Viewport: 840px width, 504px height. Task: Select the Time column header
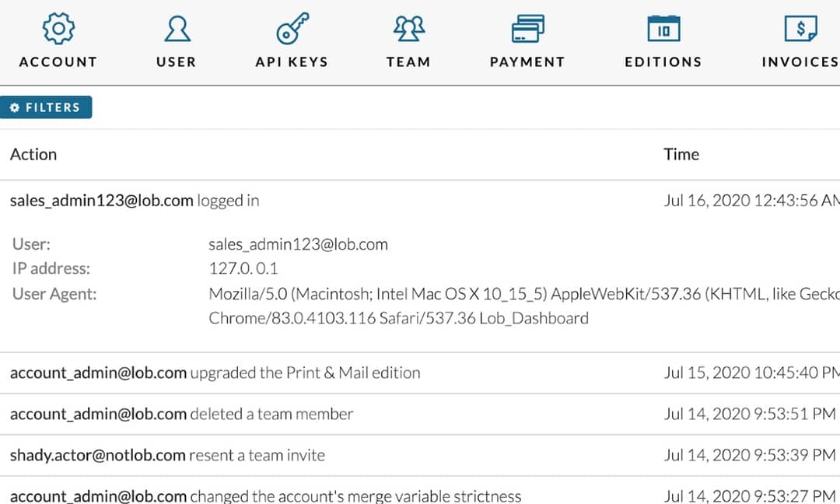(x=681, y=154)
